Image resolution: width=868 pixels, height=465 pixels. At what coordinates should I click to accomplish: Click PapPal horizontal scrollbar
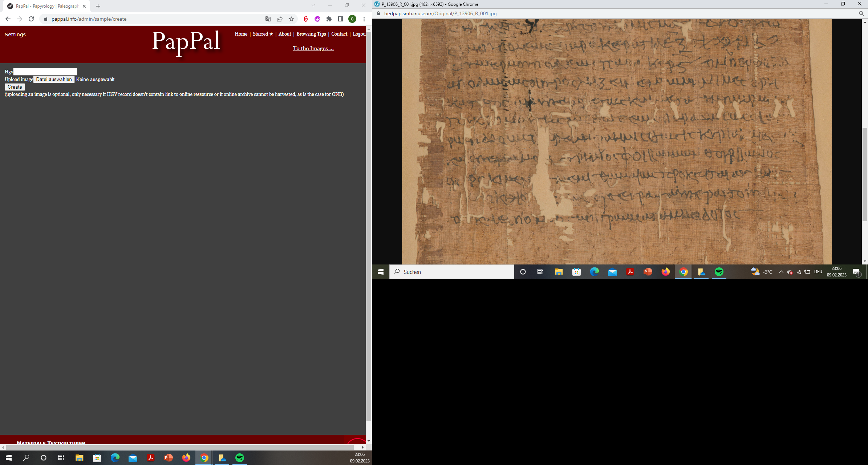click(180, 447)
